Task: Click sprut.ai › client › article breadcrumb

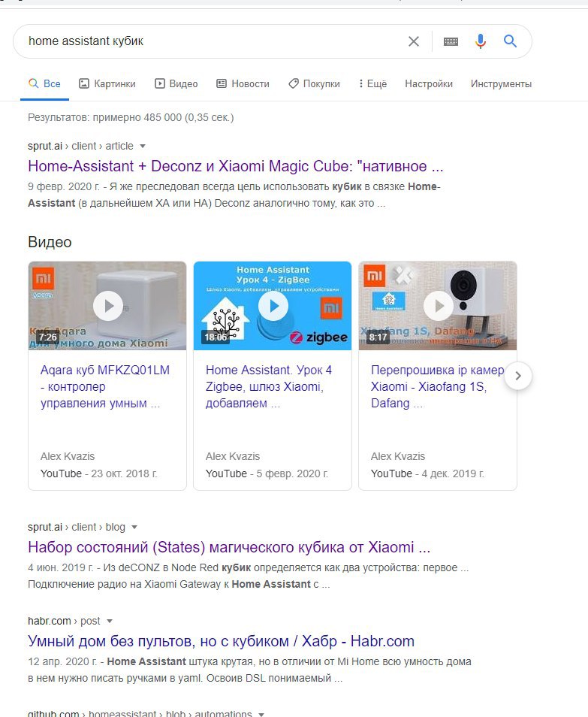Action: click(80, 146)
